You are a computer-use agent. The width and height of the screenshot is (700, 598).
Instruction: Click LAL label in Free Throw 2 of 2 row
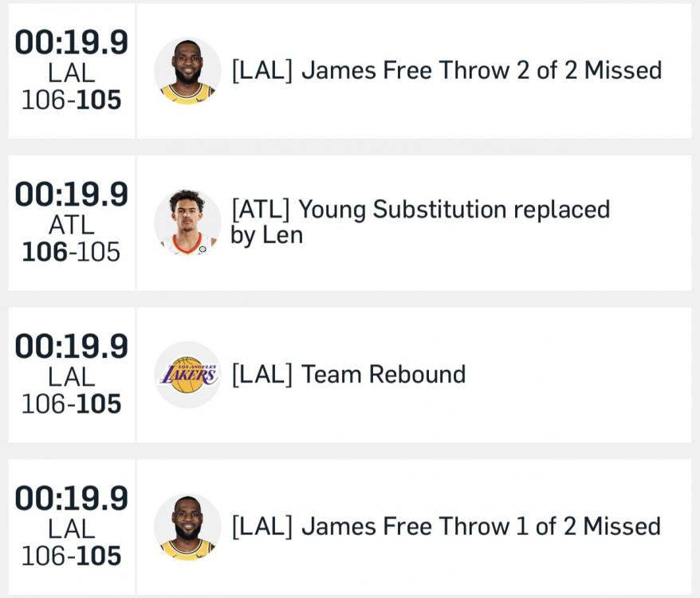click(71, 73)
